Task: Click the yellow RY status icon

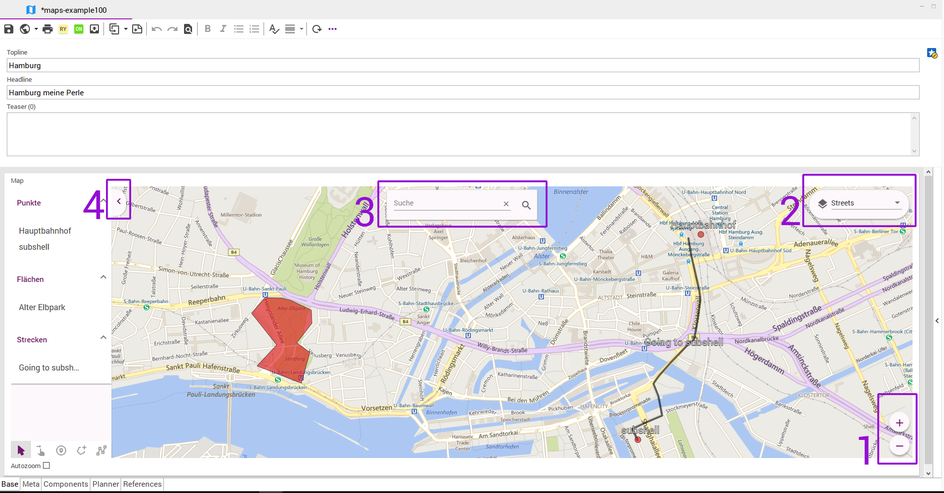Action: tap(63, 29)
